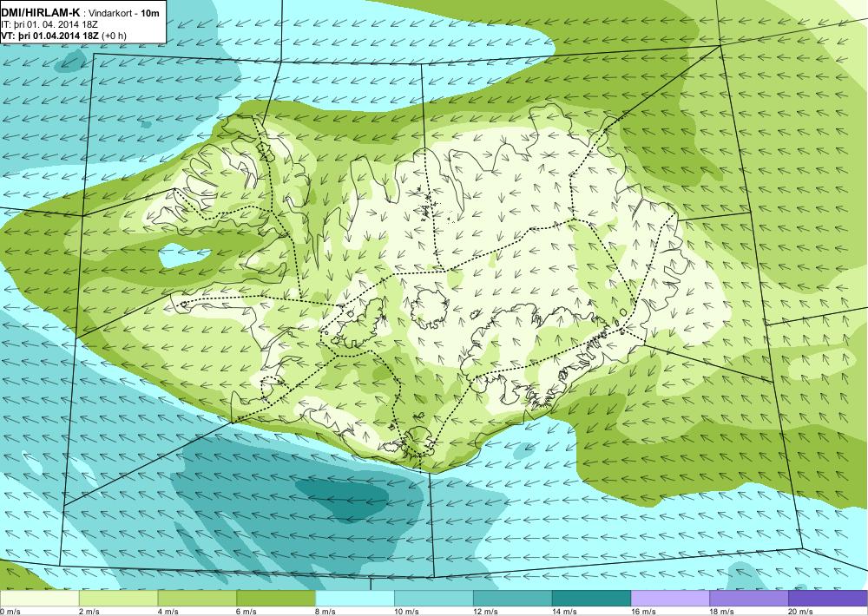
Task: Click the '2 m/s' legend label
Action: 89,612
